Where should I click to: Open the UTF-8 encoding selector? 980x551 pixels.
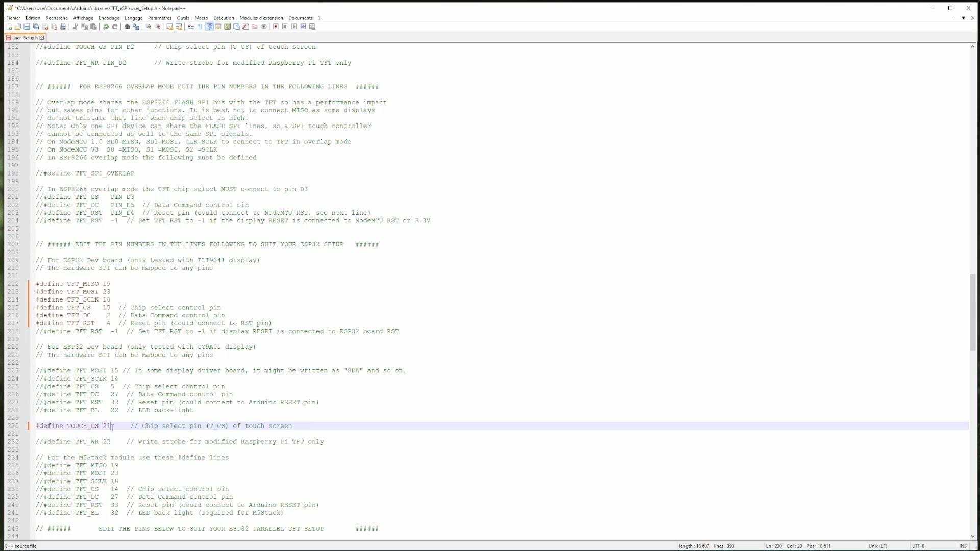click(x=918, y=546)
